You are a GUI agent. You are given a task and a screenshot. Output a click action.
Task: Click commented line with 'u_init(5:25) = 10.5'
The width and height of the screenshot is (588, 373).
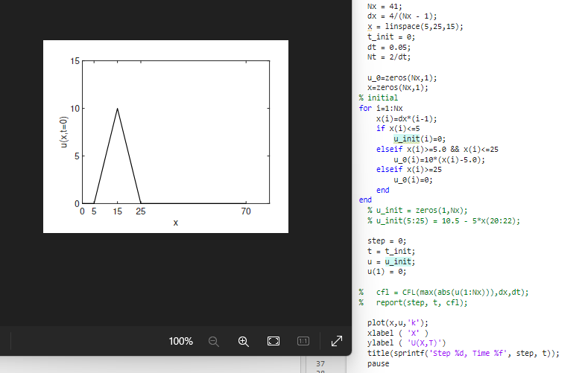pyautogui.click(x=443, y=221)
